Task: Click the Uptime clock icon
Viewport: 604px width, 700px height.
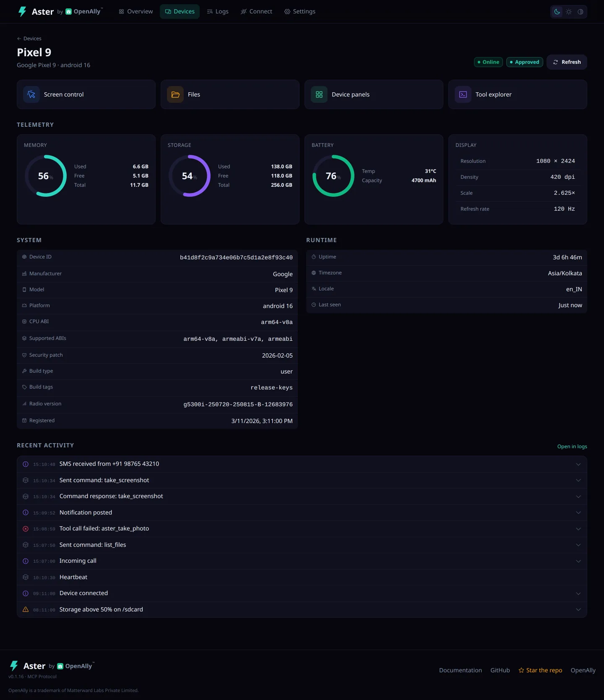Action: point(314,257)
